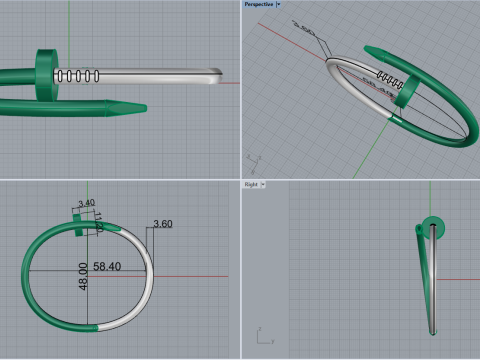
Task: Click the world axes icon in Perspective viewport
Action: pyautogui.click(x=254, y=164)
